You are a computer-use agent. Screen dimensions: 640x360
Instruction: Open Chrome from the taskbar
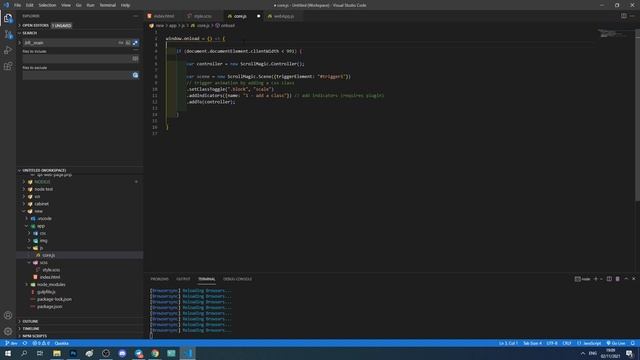pyautogui.click(x=155, y=353)
